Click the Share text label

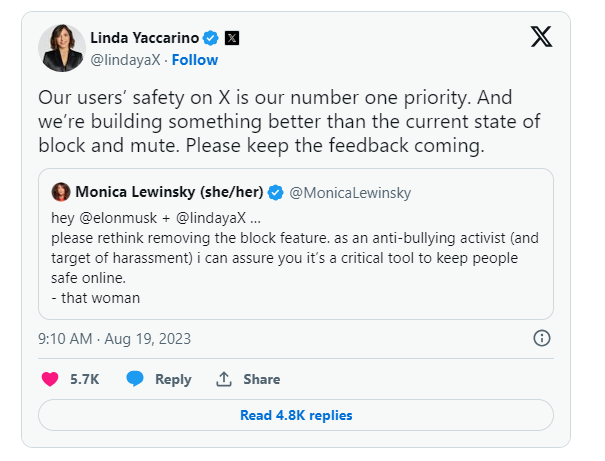pyautogui.click(x=261, y=379)
